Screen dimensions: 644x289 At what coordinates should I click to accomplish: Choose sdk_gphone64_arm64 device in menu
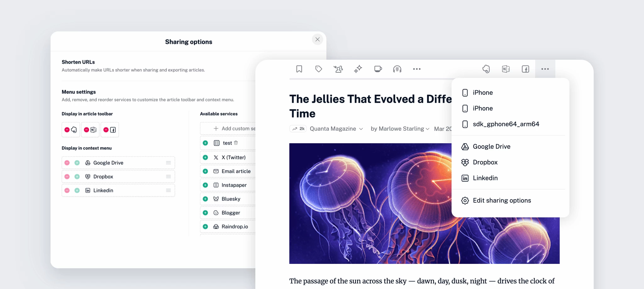(x=506, y=124)
